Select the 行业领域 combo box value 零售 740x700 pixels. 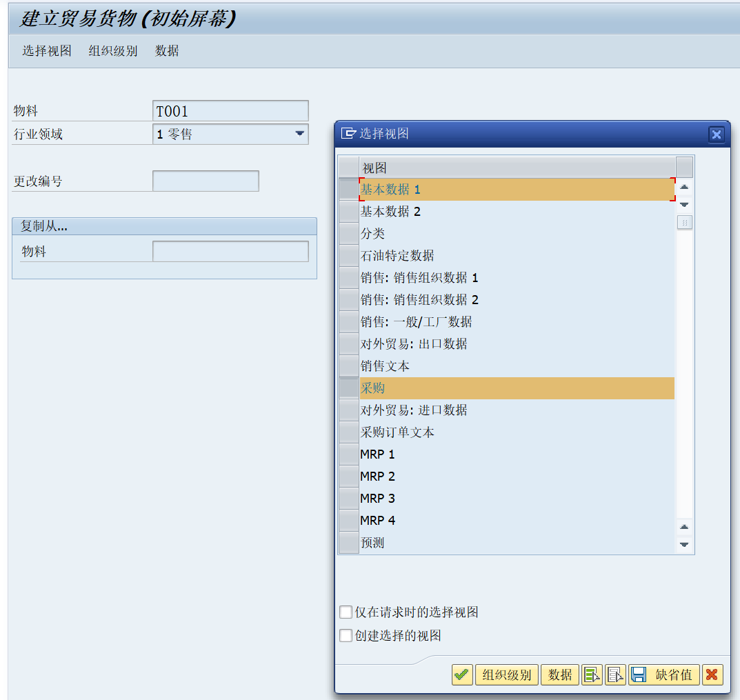click(230, 134)
